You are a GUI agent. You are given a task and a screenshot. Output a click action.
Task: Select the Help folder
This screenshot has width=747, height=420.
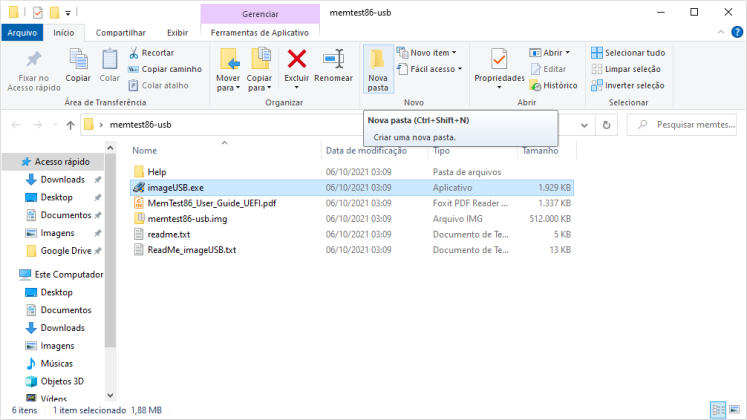[x=157, y=172]
